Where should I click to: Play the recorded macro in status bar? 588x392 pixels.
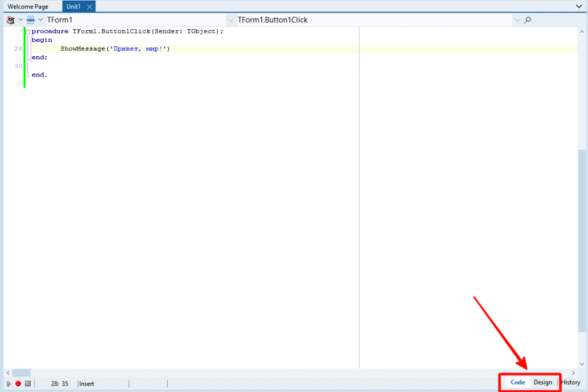click(x=9, y=383)
